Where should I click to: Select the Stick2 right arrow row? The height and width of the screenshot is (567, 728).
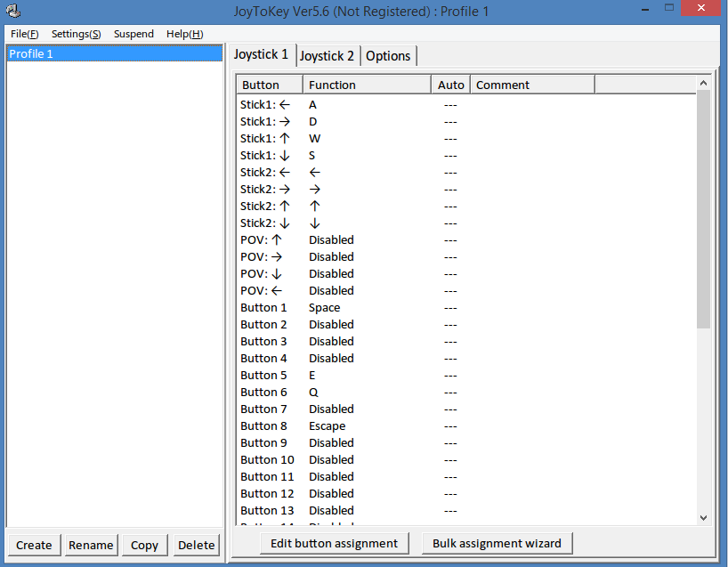coord(466,190)
